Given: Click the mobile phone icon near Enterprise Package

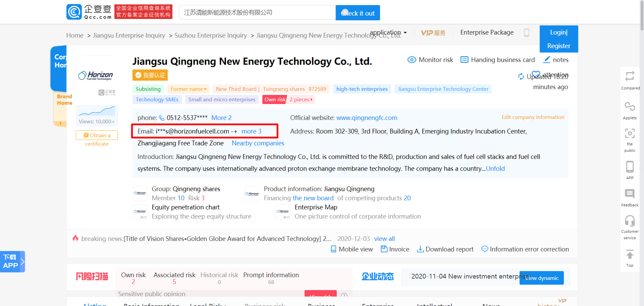Looking at the screenshot, I should (x=527, y=33).
